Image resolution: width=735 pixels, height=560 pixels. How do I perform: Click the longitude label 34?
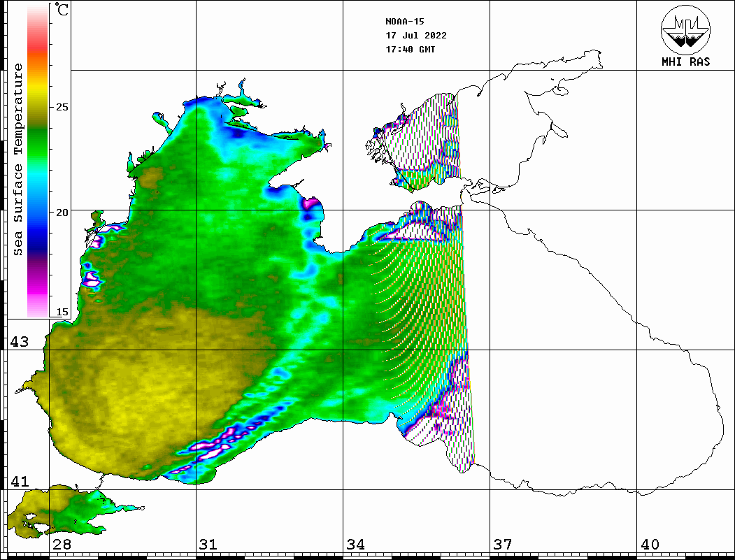coord(356,545)
